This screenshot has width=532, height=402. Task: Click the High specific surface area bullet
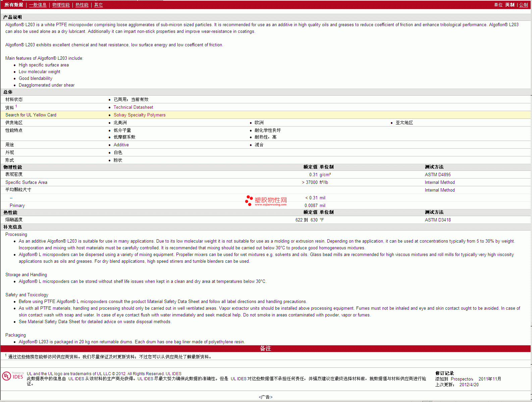[44, 65]
